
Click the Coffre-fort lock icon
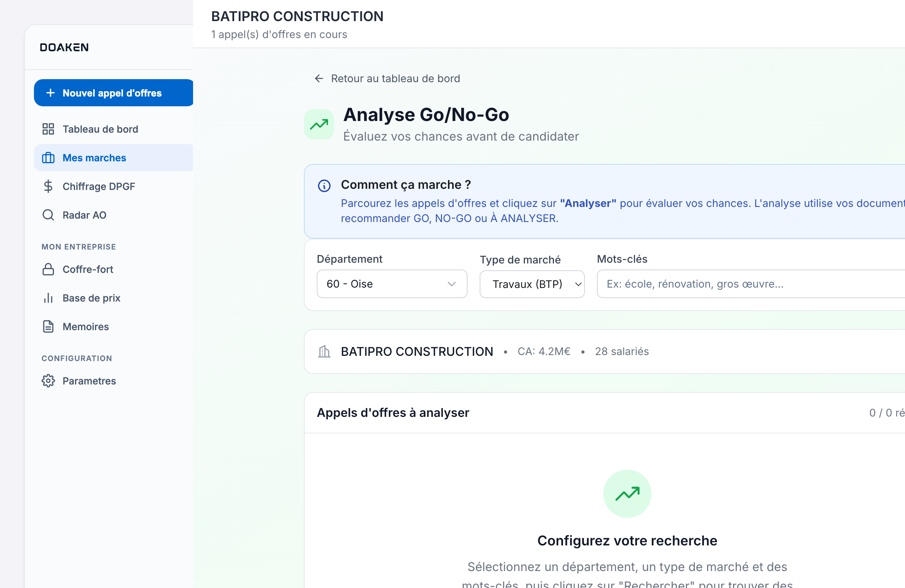48,269
